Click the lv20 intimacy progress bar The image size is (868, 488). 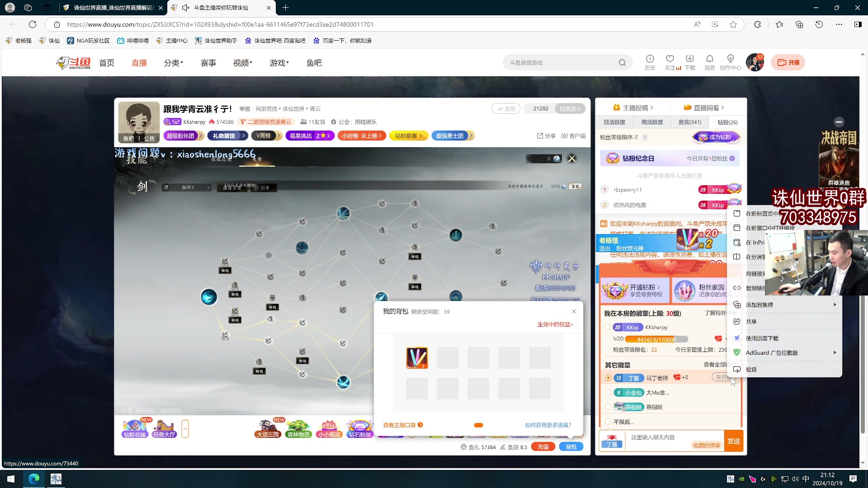656,339
